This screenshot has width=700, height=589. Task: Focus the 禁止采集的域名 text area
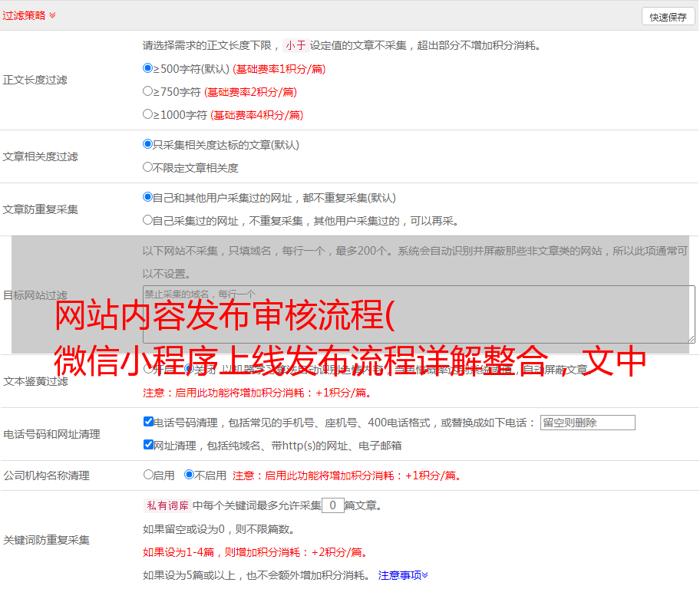[419, 314]
